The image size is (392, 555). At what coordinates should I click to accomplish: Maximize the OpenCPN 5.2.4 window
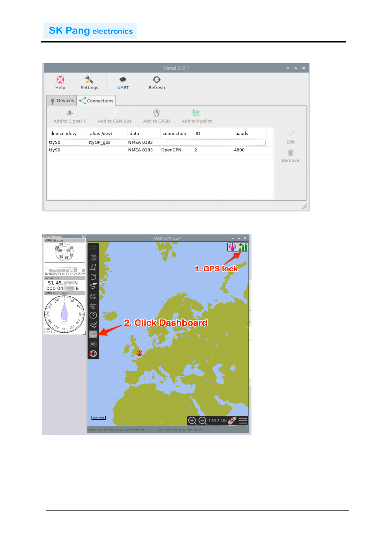point(239,238)
